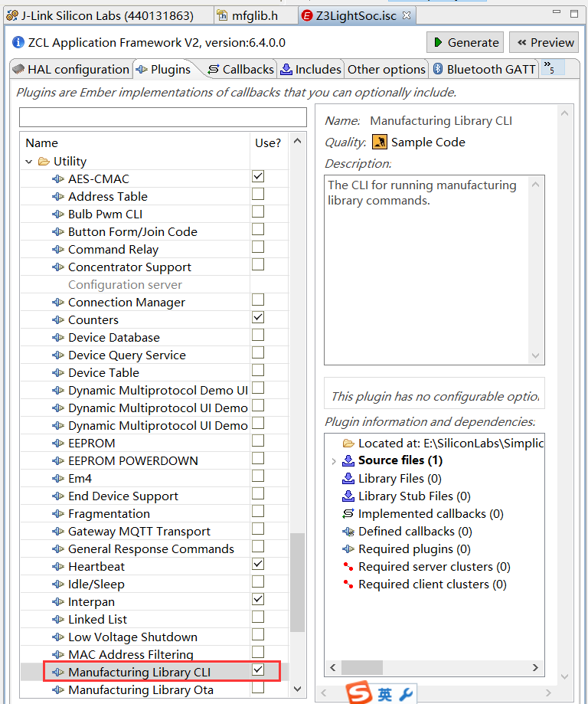Click the dependencies scroll right arrow
The height and width of the screenshot is (704, 588).
[x=535, y=668]
